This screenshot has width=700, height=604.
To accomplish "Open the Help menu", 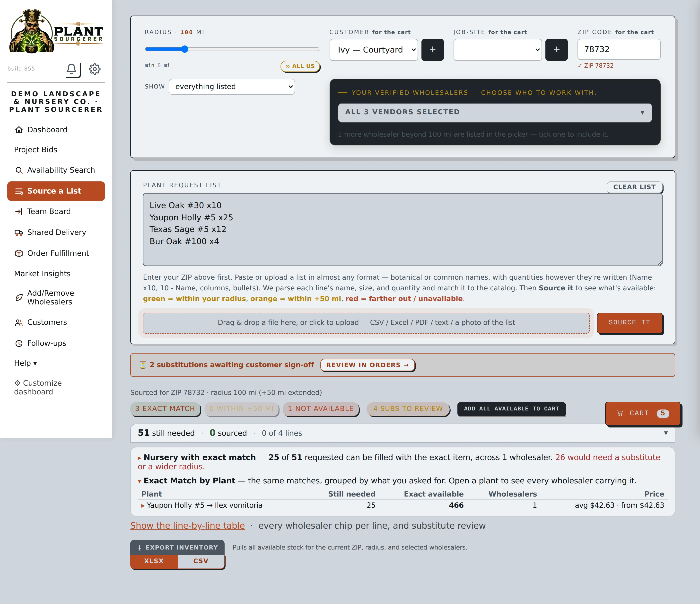I will tap(25, 363).
